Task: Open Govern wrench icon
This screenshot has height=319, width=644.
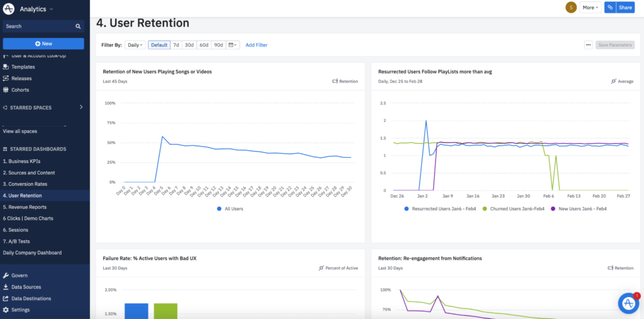Action: (6, 276)
